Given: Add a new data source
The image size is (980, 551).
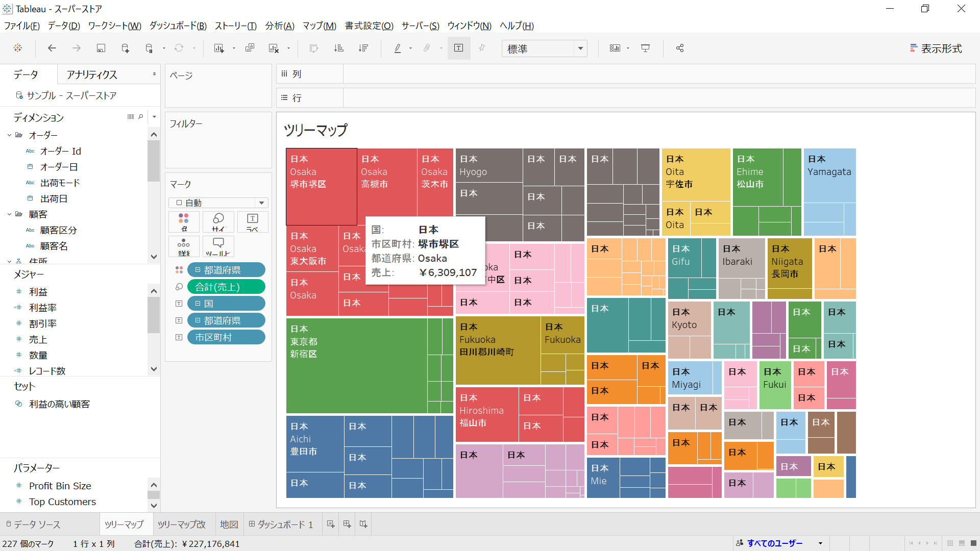Looking at the screenshot, I should pos(125,48).
